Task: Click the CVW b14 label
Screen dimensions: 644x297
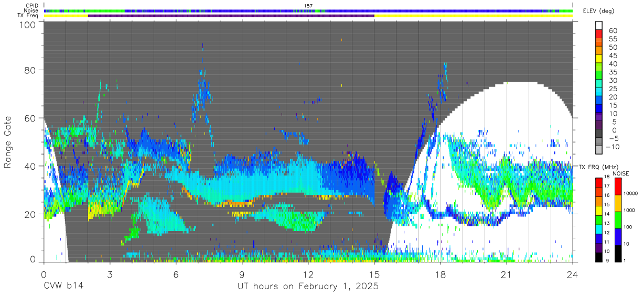Action: [x=63, y=286]
